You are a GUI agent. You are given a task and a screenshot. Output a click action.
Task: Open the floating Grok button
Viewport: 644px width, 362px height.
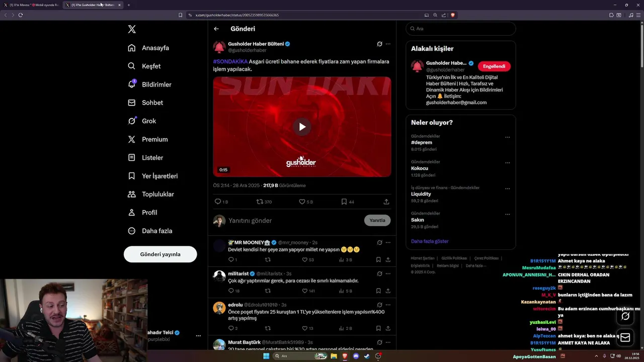625,316
